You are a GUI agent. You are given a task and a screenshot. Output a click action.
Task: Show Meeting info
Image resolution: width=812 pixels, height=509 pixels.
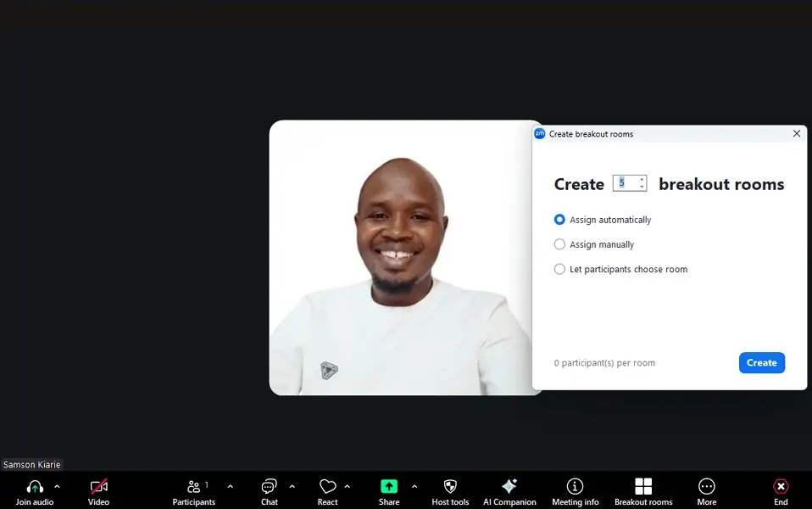(575, 487)
